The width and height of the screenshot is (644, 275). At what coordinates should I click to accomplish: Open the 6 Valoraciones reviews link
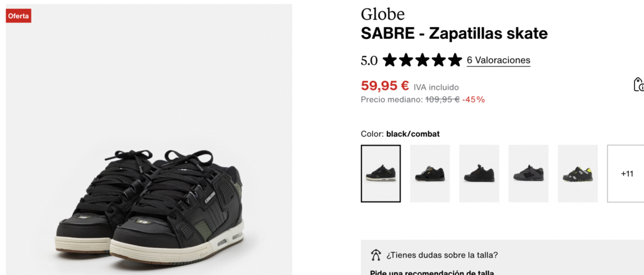498,60
